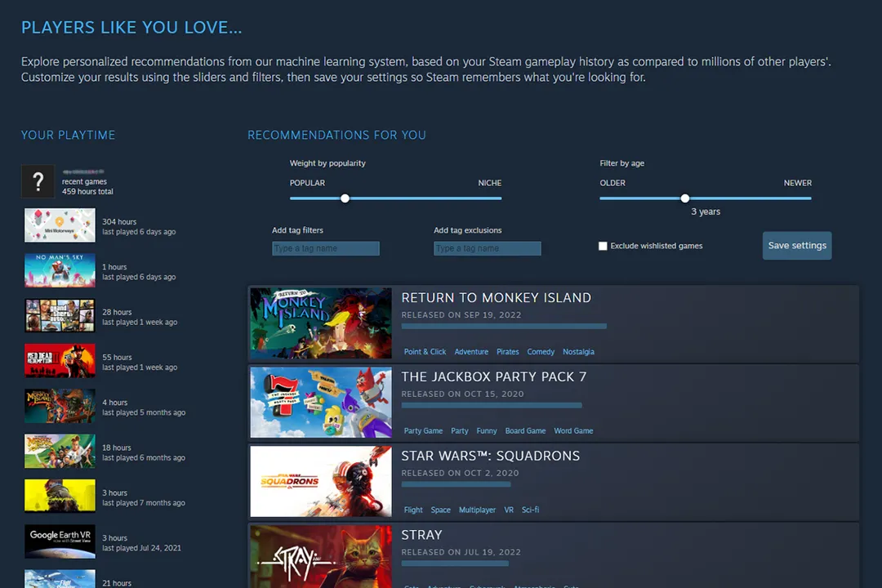Select the Board Game tag
The height and width of the screenshot is (588, 882).
click(x=525, y=431)
